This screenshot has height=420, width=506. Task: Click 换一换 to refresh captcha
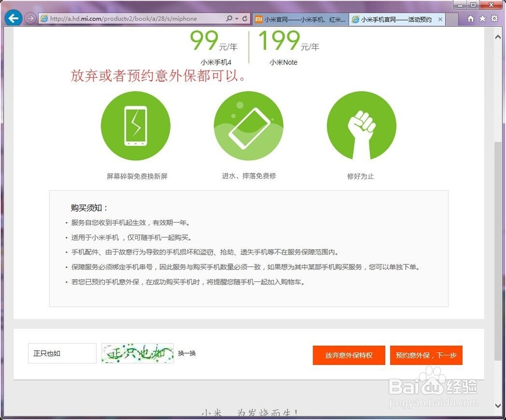187,353
